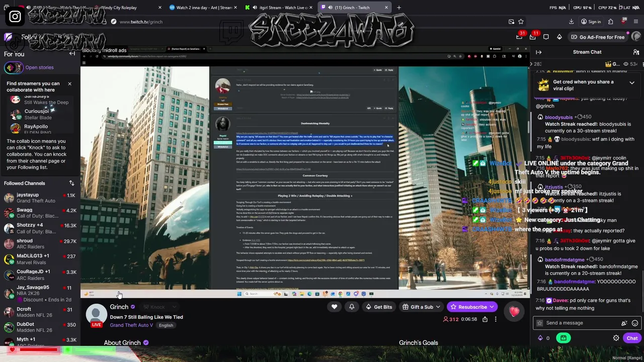Open DubDot channel in sidebar

[x=40, y=327]
